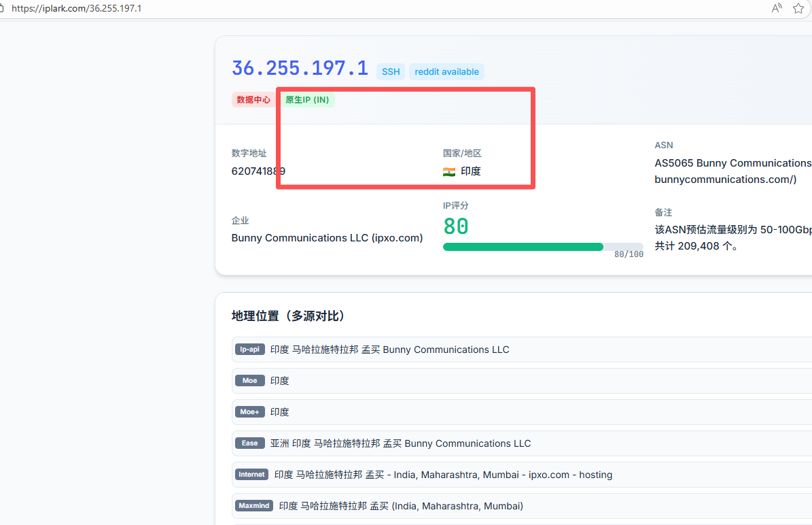
Task: Click the Moe row showing 印度
Action: pyautogui.click(x=280, y=381)
